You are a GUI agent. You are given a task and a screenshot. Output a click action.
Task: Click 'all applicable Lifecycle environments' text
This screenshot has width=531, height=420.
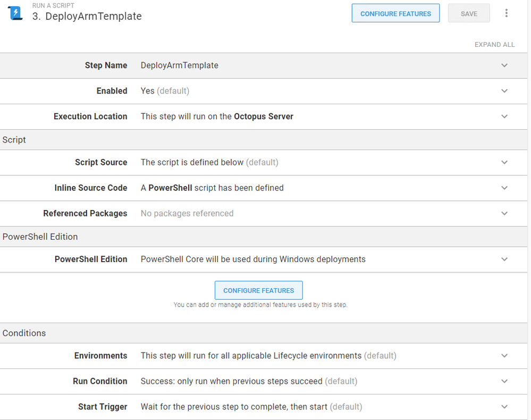(292, 356)
